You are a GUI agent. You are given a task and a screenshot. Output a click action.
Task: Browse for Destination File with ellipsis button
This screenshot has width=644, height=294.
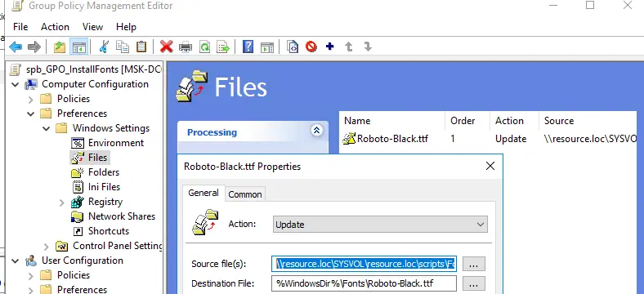(474, 283)
